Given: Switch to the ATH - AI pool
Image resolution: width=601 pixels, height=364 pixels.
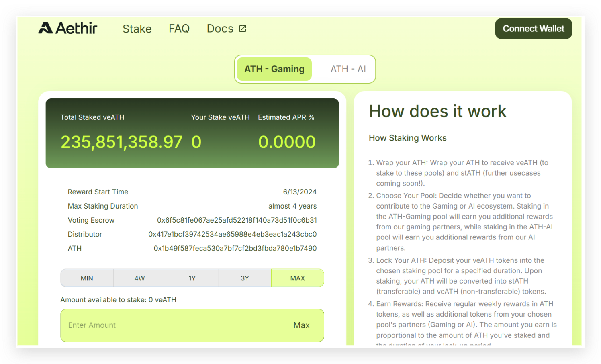Looking at the screenshot, I should 348,69.
